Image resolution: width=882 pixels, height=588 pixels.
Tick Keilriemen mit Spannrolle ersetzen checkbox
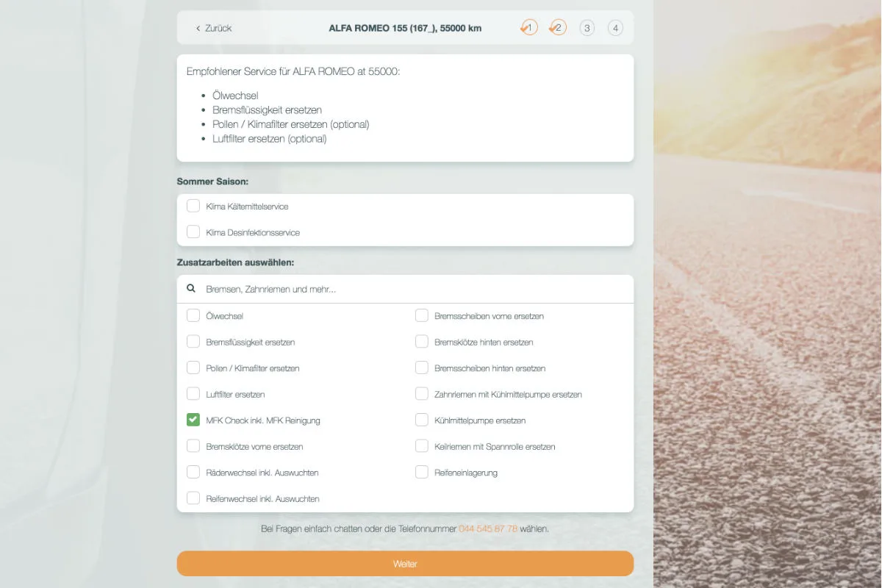(422, 445)
